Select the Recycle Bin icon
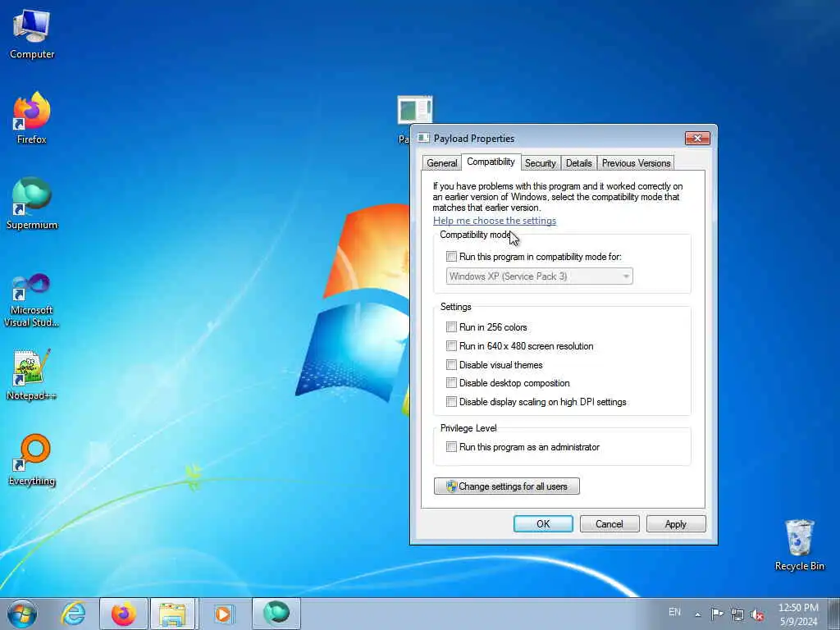The image size is (840, 630). [x=799, y=545]
